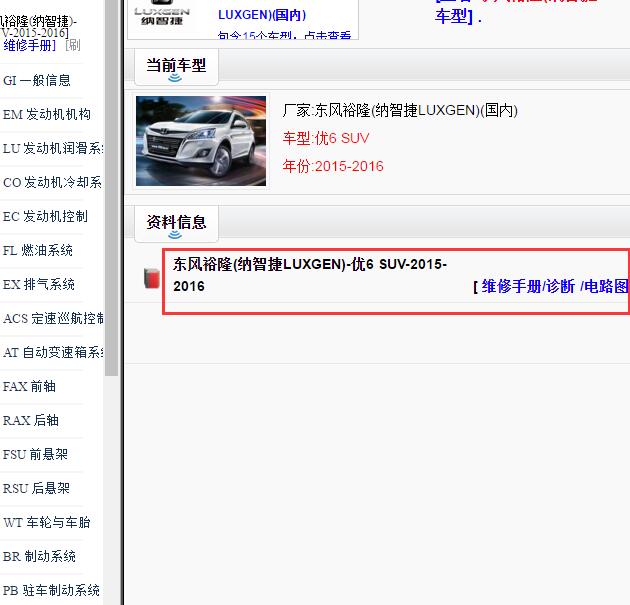Click 厂家:东风裕隆(纳智捷LUXGEN)(国内) text

[x=400, y=110]
